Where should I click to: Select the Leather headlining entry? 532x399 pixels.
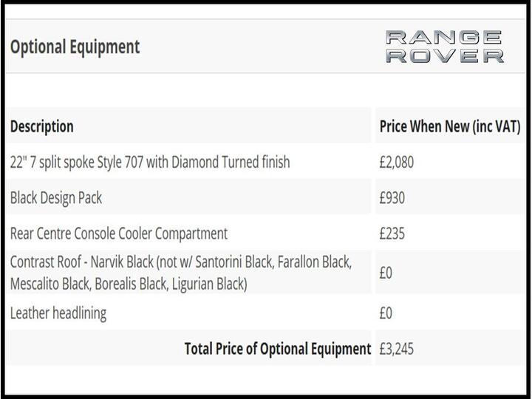coord(58,313)
